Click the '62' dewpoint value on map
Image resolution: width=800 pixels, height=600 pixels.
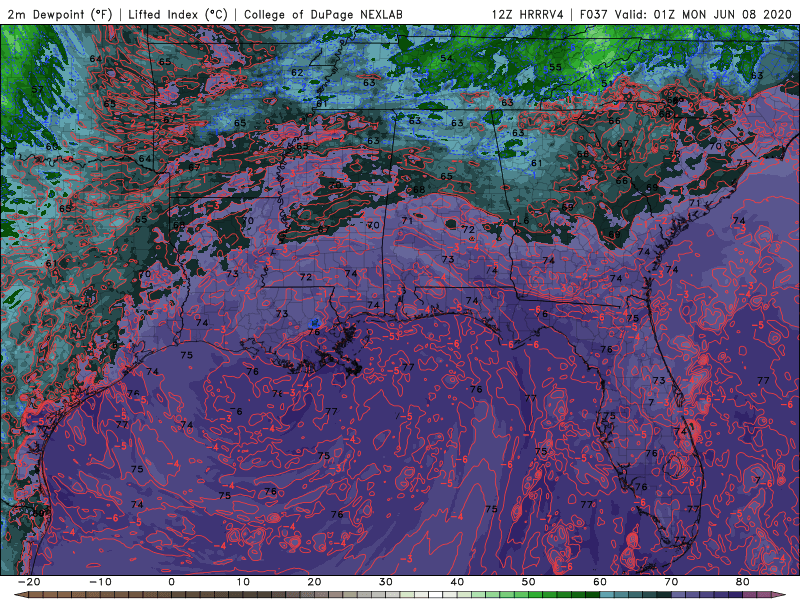tap(297, 72)
